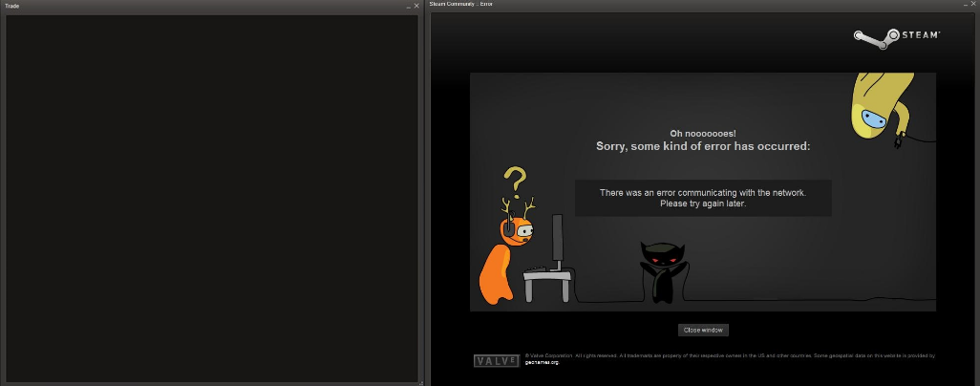Click the 'Please try again later.' text
Image resolution: width=980 pixels, height=386 pixels.
tap(702, 204)
